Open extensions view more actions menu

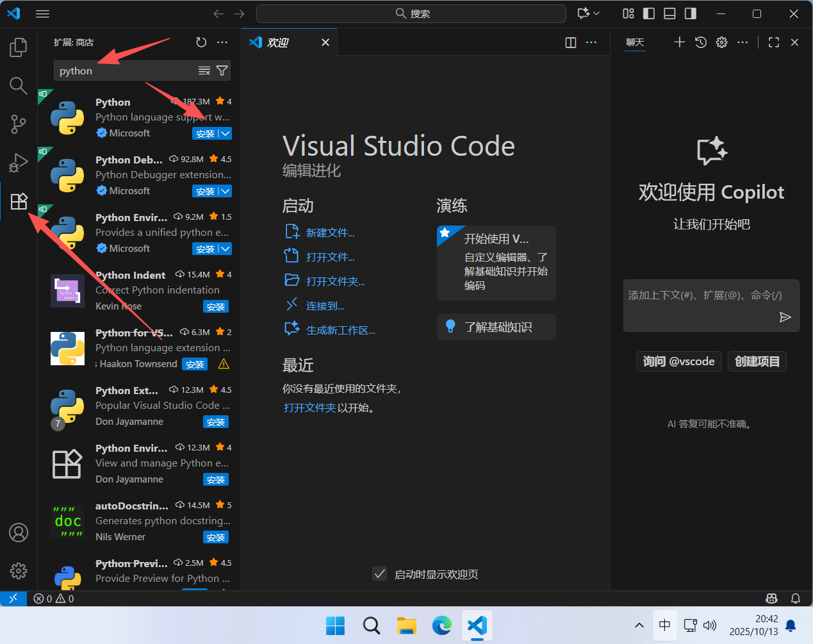coord(222,42)
